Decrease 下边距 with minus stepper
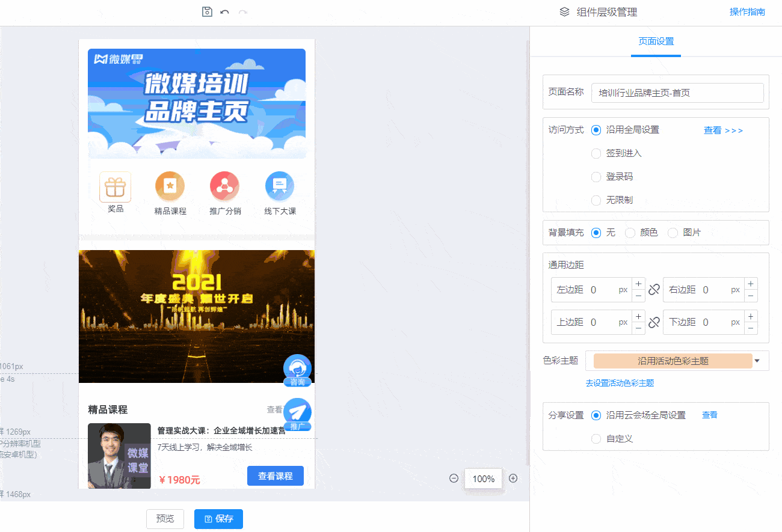 [751, 328]
